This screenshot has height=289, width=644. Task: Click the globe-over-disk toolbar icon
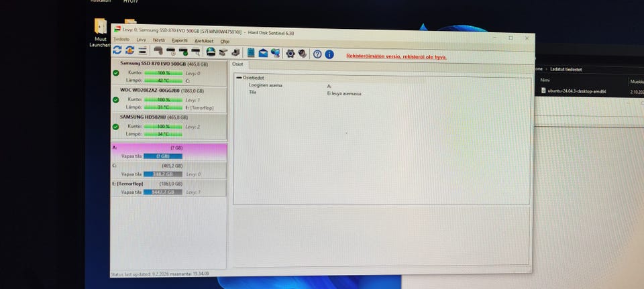(x=211, y=52)
